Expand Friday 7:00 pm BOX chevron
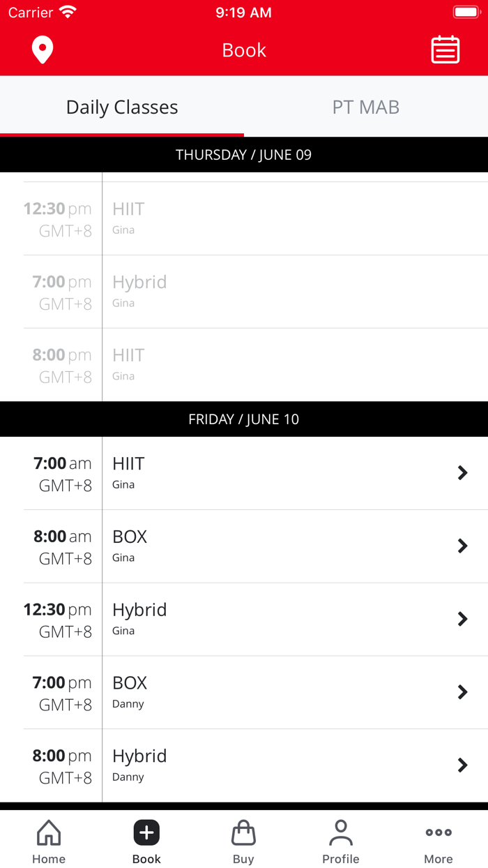 (462, 692)
